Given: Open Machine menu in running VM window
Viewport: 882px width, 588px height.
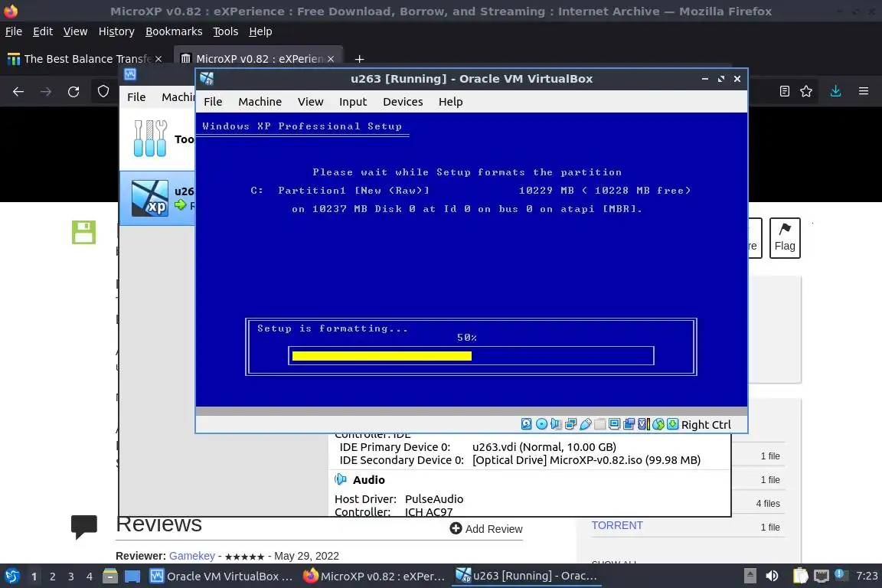Looking at the screenshot, I should (260, 102).
